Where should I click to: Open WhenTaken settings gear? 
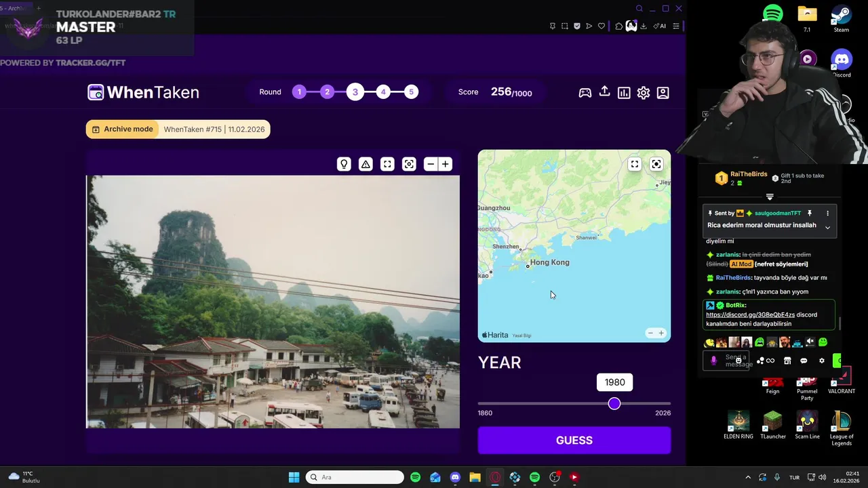[644, 93]
